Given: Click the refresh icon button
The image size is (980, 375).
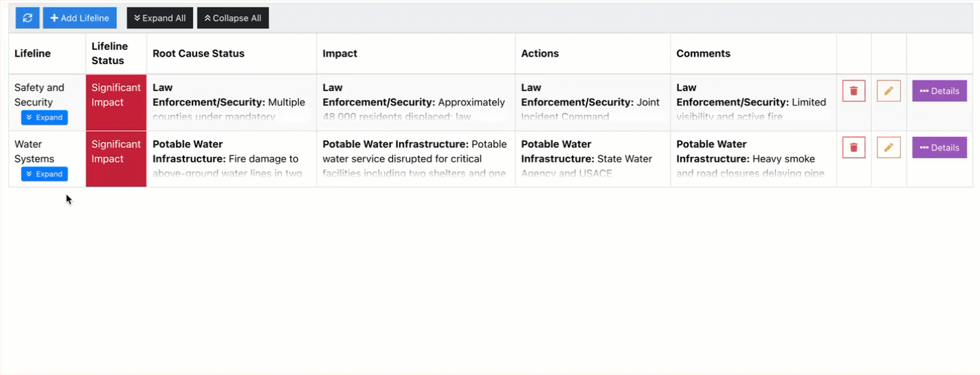Looking at the screenshot, I should click(27, 18).
